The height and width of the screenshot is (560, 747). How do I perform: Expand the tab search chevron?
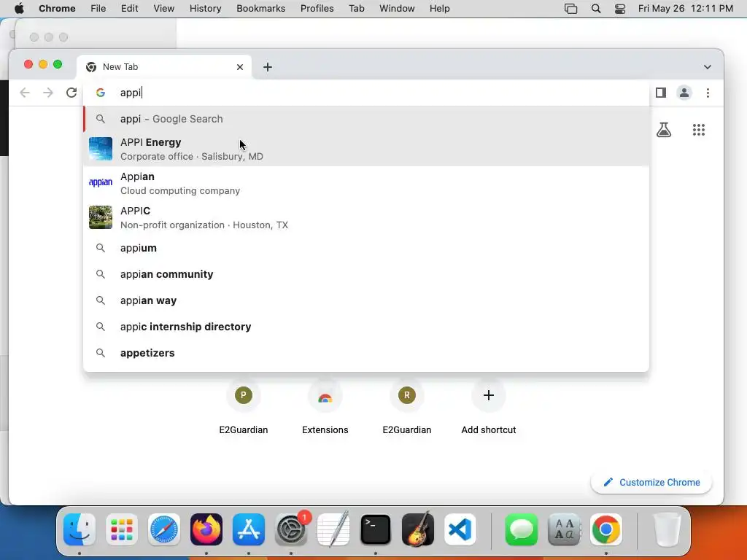click(708, 67)
